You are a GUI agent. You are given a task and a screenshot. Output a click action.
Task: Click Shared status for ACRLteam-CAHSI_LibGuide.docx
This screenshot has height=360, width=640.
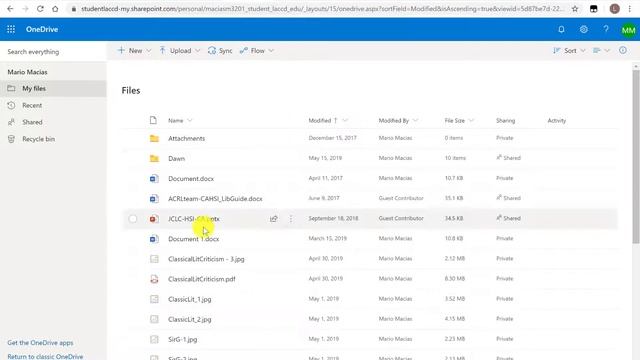coord(509,198)
